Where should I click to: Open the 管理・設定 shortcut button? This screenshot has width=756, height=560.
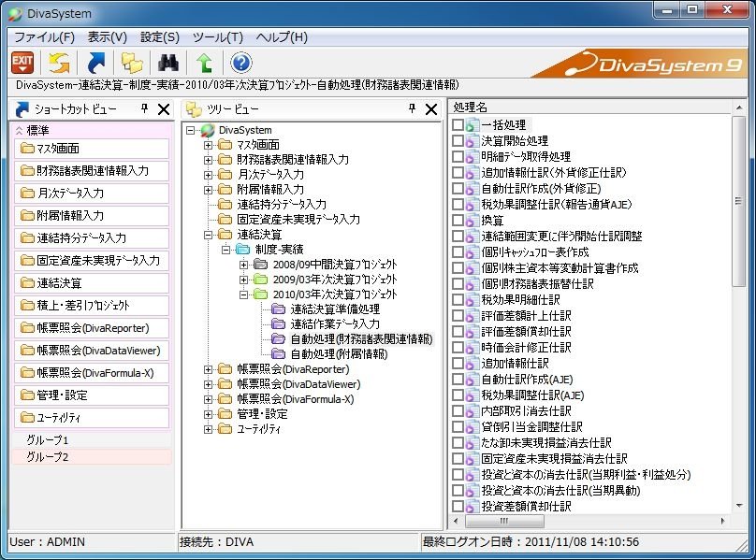[x=92, y=395]
